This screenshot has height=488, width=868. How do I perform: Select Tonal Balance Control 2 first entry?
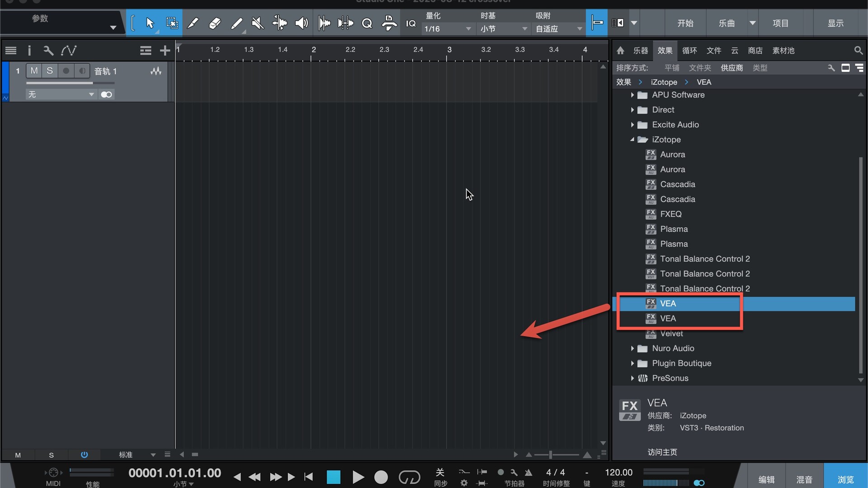[x=704, y=259]
